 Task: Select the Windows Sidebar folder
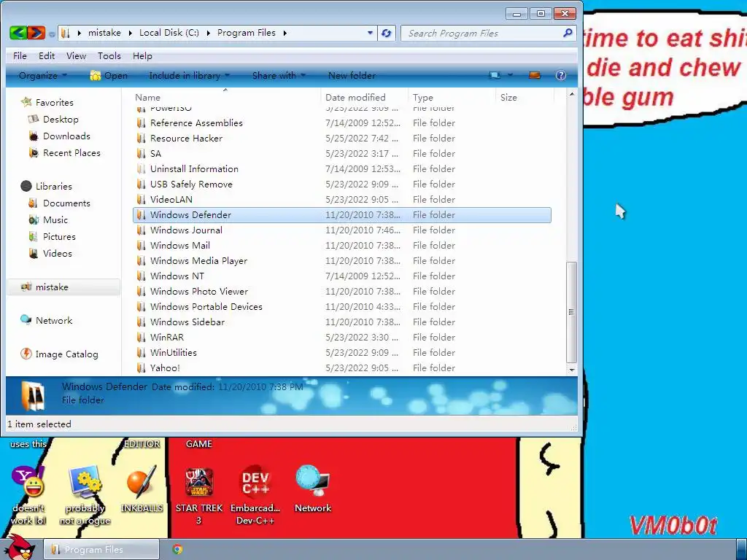click(341, 322)
